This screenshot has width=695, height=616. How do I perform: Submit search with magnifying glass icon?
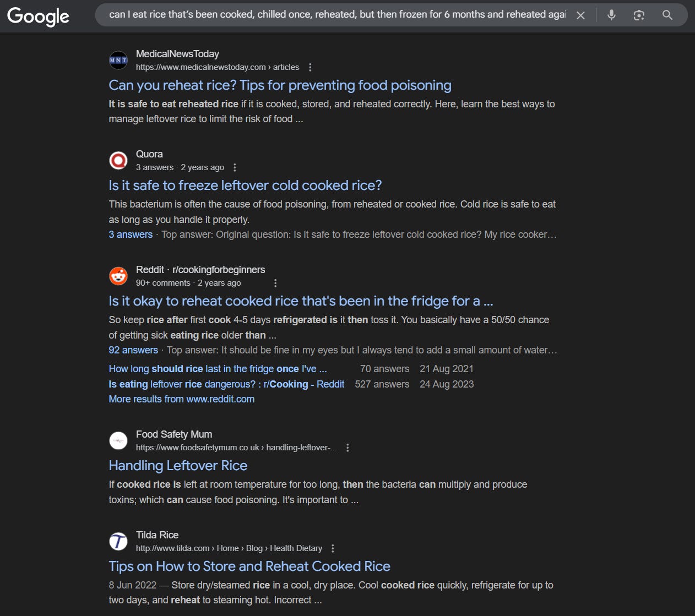pos(667,15)
